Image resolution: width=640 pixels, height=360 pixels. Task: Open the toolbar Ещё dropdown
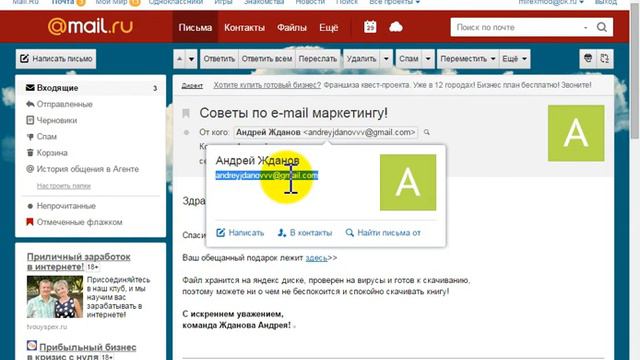click(514, 59)
